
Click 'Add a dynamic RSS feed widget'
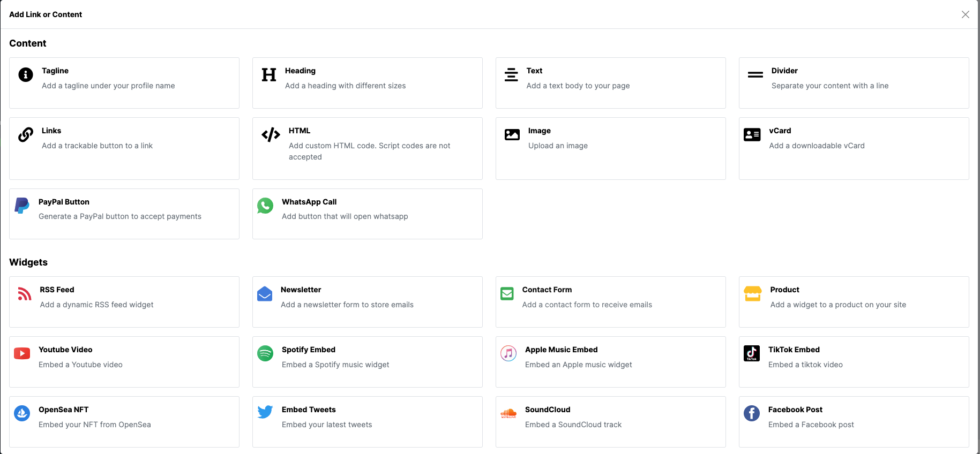coord(96,305)
